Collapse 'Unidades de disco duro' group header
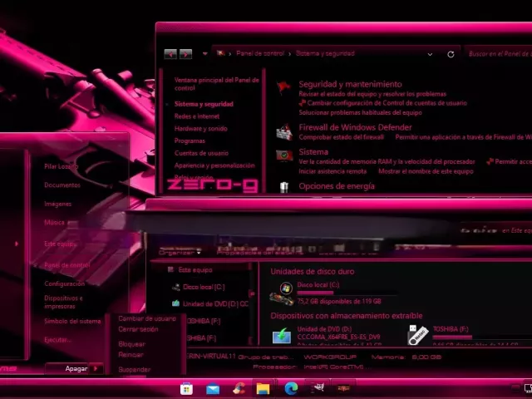 point(313,272)
